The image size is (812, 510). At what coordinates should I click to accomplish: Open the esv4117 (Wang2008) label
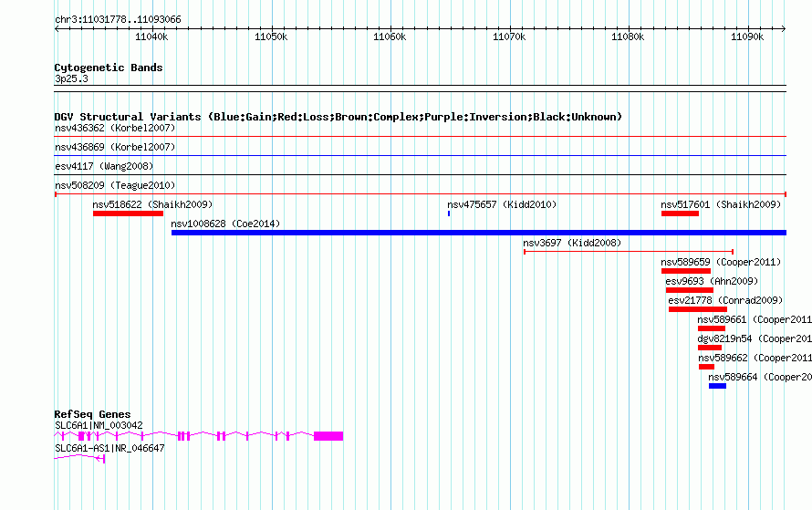(x=104, y=166)
